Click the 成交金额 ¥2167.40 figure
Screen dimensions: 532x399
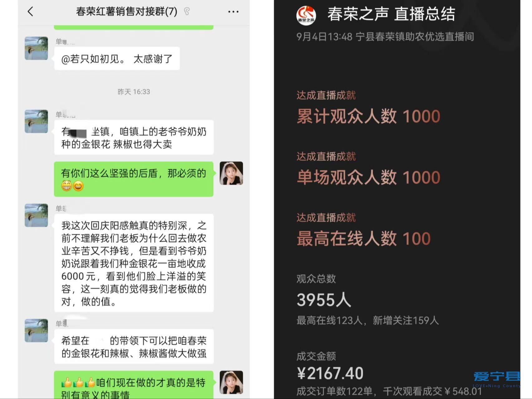330,373
